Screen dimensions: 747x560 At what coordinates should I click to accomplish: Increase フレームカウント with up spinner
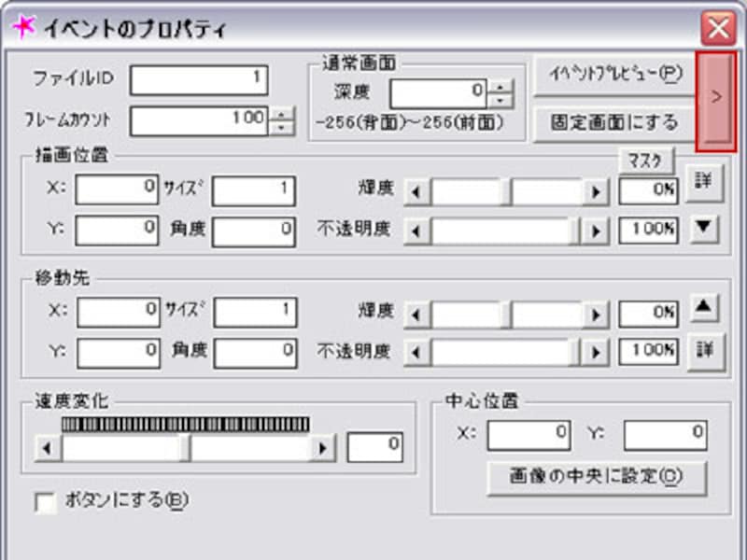click(282, 114)
